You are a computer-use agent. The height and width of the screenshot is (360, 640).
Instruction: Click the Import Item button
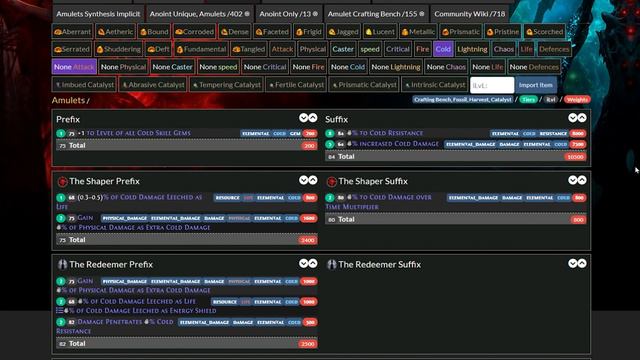tap(536, 85)
